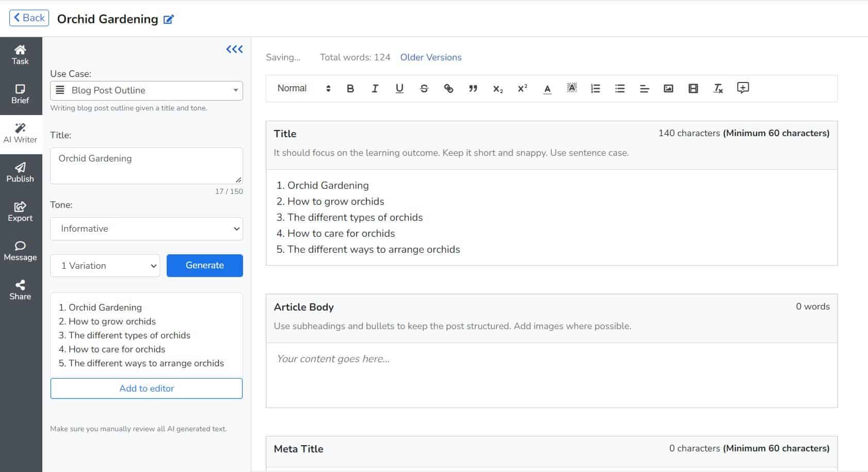Apply italic formatting from toolbar
Image resolution: width=868 pixels, height=472 pixels.
pyautogui.click(x=375, y=88)
